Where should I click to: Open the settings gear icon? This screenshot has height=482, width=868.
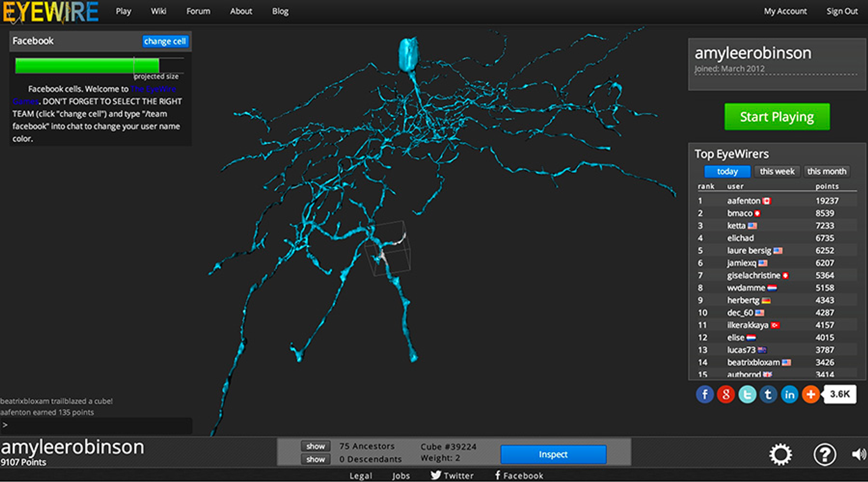point(780,454)
